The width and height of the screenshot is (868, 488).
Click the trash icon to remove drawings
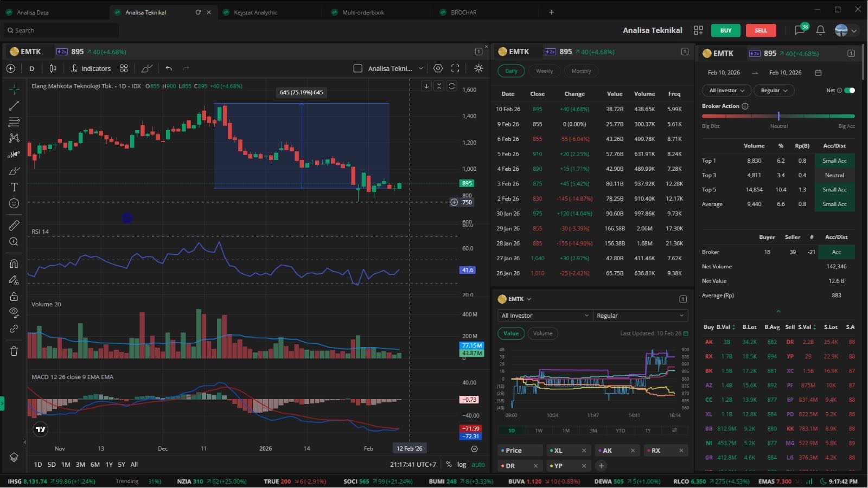[14, 351]
